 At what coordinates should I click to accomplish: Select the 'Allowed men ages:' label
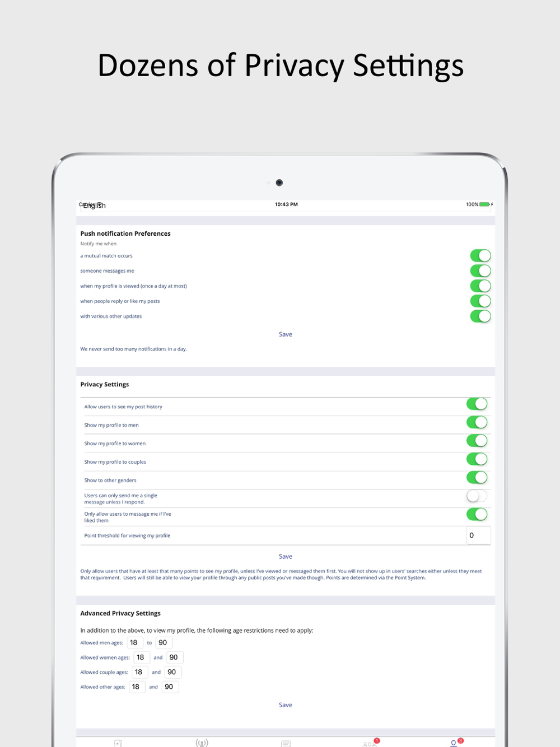click(x=101, y=643)
